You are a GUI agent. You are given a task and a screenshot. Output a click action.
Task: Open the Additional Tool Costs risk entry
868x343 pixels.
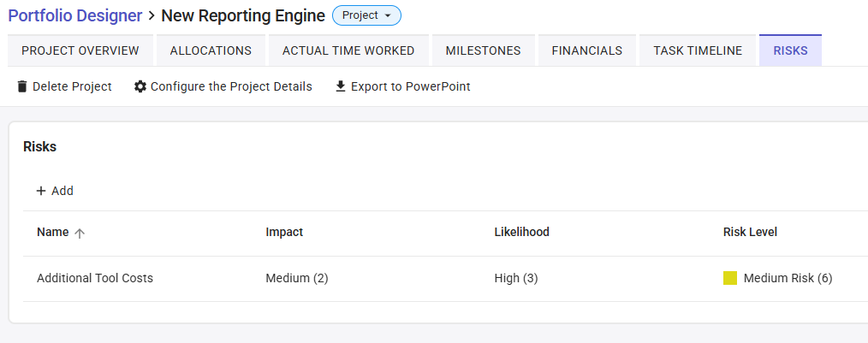pyautogui.click(x=95, y=278)
